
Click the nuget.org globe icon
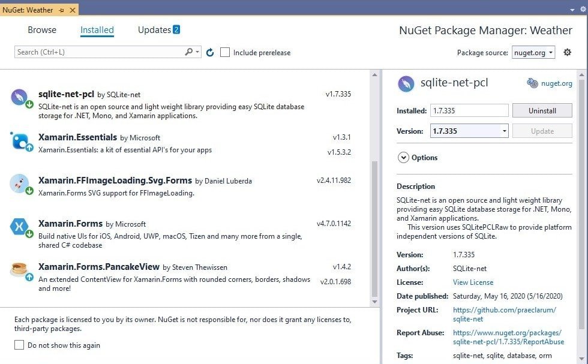(x=533, y=83)
